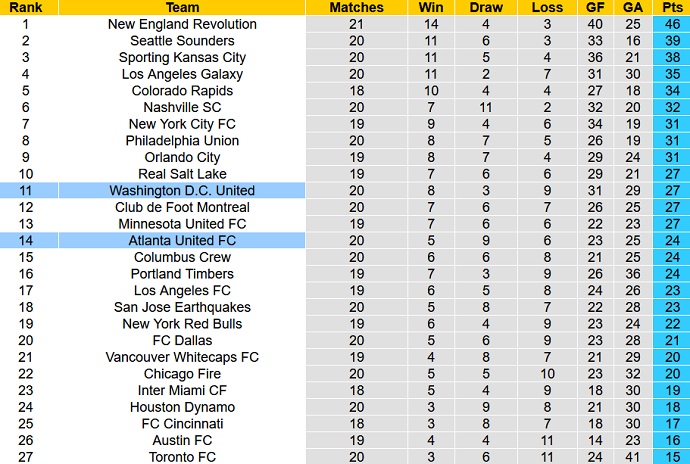Open New England Revolution team link
Viewport: 690px width, 464px height.
181,24
